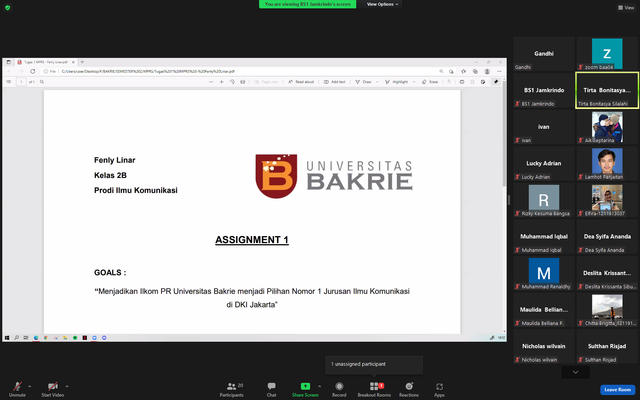The width and height of the screenshot is (640, 400).
Task: Expand audio options arrow next to Unmute
Action: pyautogui.click(x=29, y=386)
